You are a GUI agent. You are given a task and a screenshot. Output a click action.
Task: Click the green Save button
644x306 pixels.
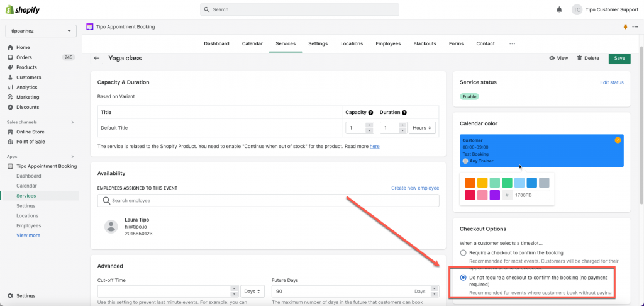pyautogui.click(x=619, y=58)
